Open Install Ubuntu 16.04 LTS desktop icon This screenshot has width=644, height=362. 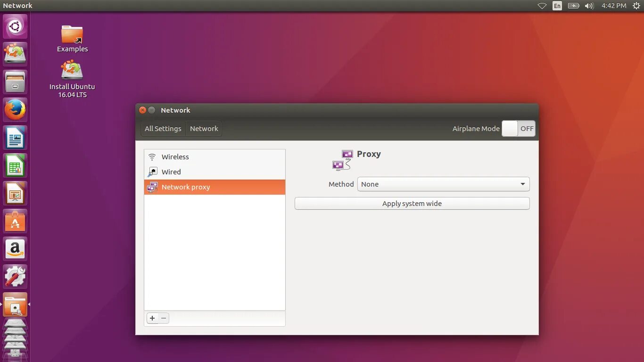72,79
